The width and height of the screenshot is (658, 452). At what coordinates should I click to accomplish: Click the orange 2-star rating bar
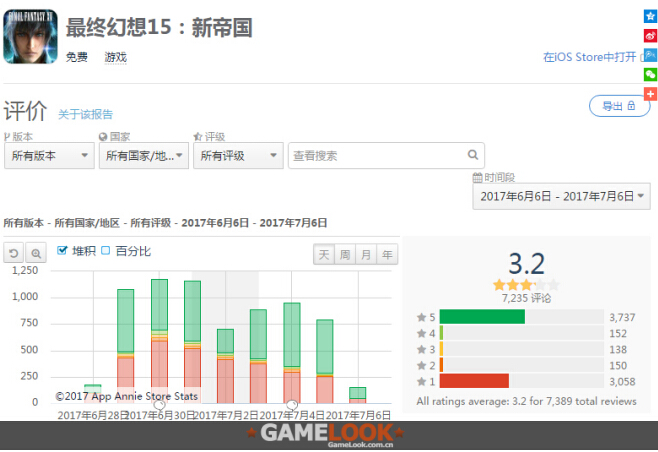coord(441,365)
